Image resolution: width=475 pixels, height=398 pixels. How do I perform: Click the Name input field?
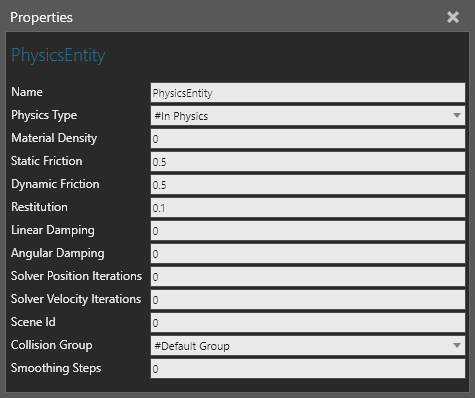[308, 93]
